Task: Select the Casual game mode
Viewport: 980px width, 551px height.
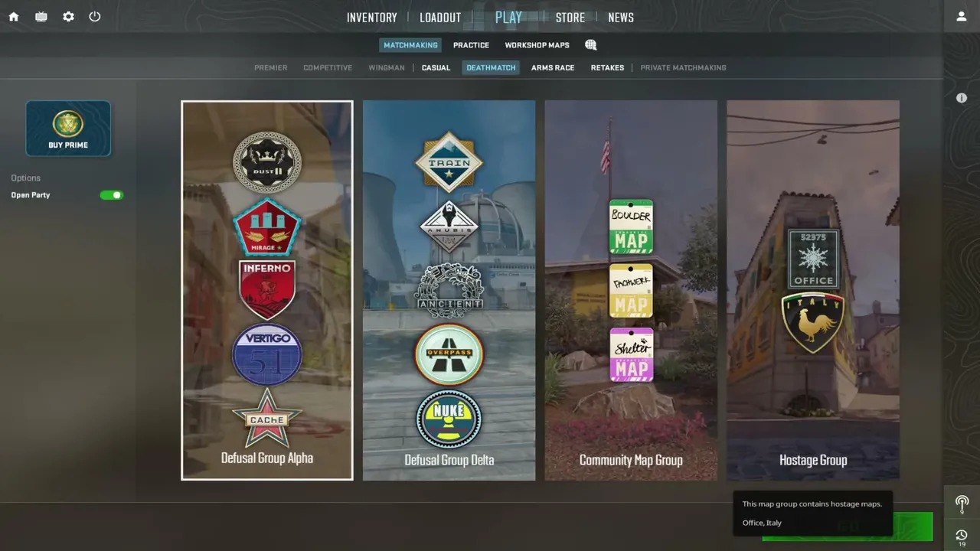Action: pos(436,68)
